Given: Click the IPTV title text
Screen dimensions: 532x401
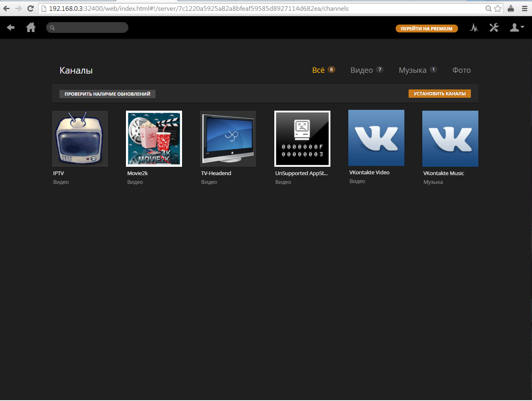Looking at the screenshot, I should [59, 173].
